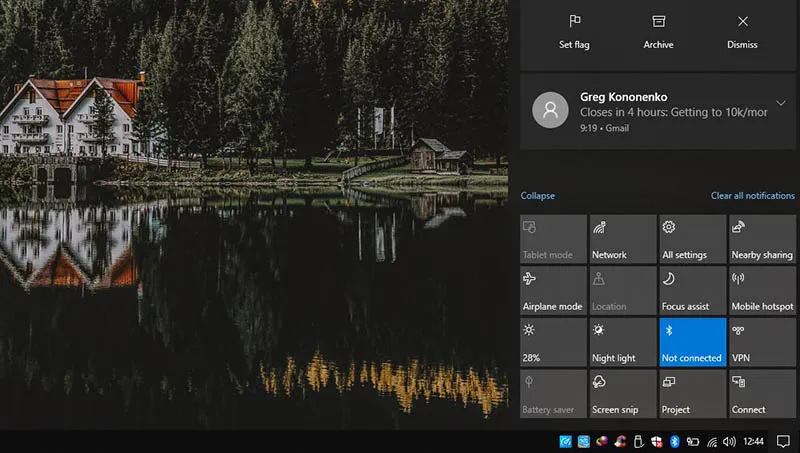Viewport: 800px width, 453px height.
Task: Toggle Airplane mode on
Action: (x=553, y=290)
